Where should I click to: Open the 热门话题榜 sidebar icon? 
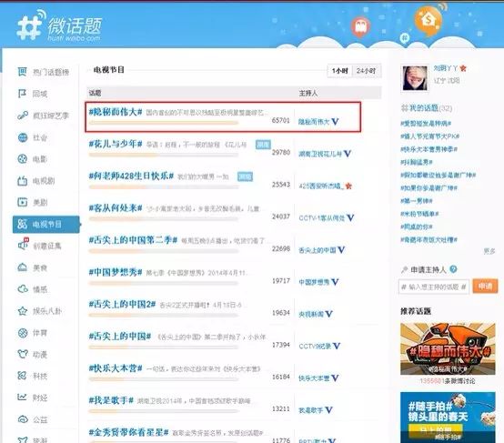pyautogui.click(x=22, y=72)
